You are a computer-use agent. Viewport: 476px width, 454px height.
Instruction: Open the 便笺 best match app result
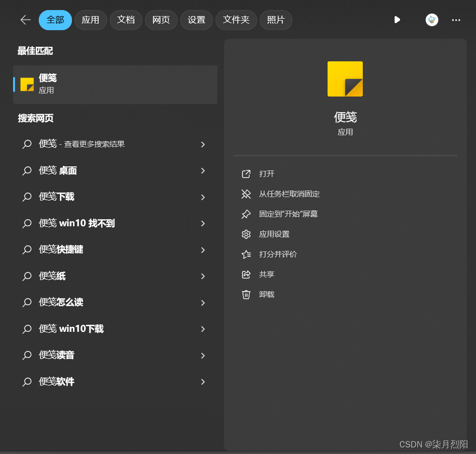tap(115, 84)
